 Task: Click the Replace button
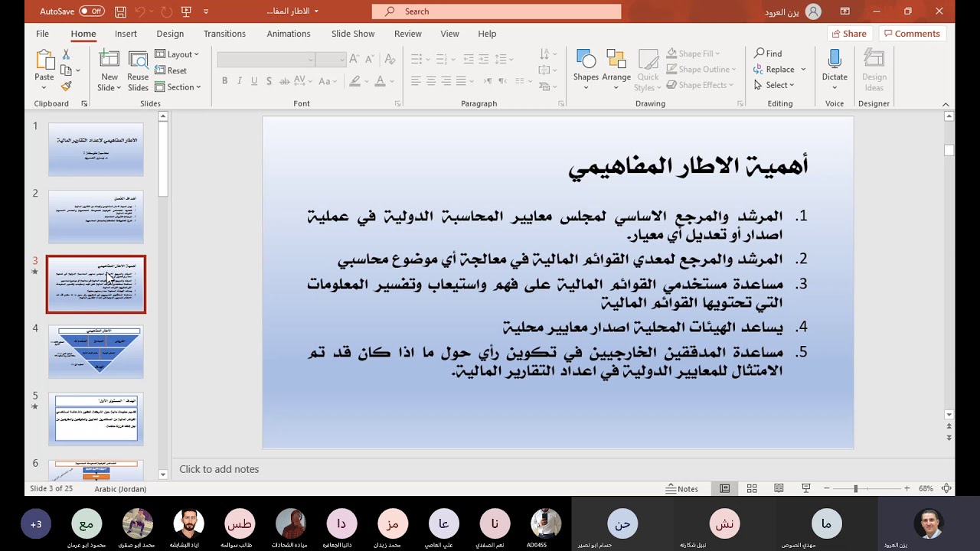coord(774,69)
